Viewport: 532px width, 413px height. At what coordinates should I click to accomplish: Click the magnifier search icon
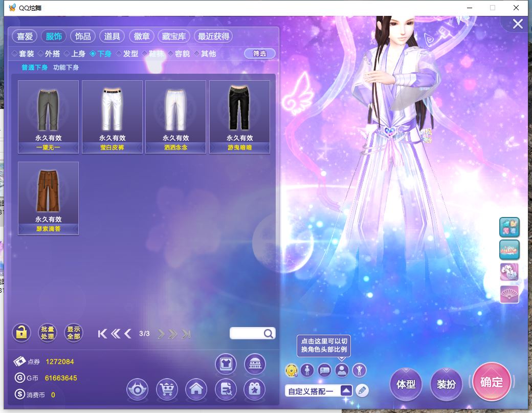pyautogui.click(x=269, y=334)
